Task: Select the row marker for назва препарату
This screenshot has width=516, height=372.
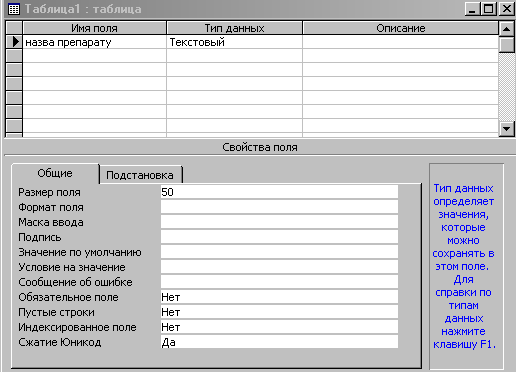Action: 14,42
